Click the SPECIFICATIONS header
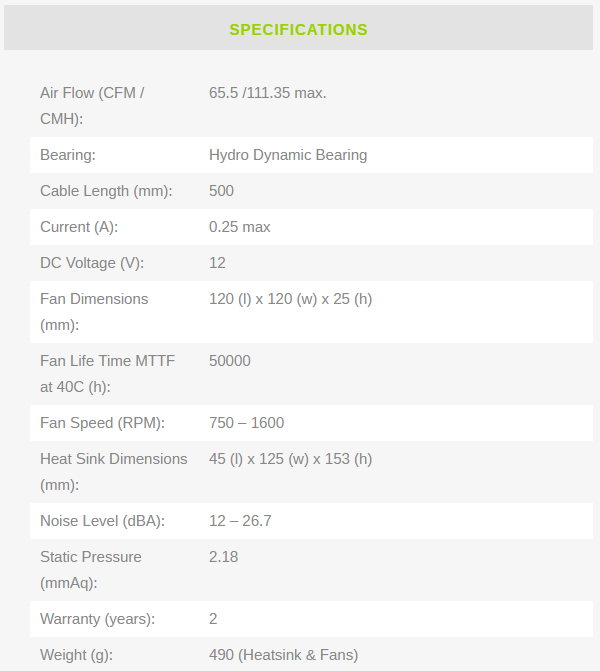This screenshot has height=671, width=600. pyautogui.click(x=298, y=30)
